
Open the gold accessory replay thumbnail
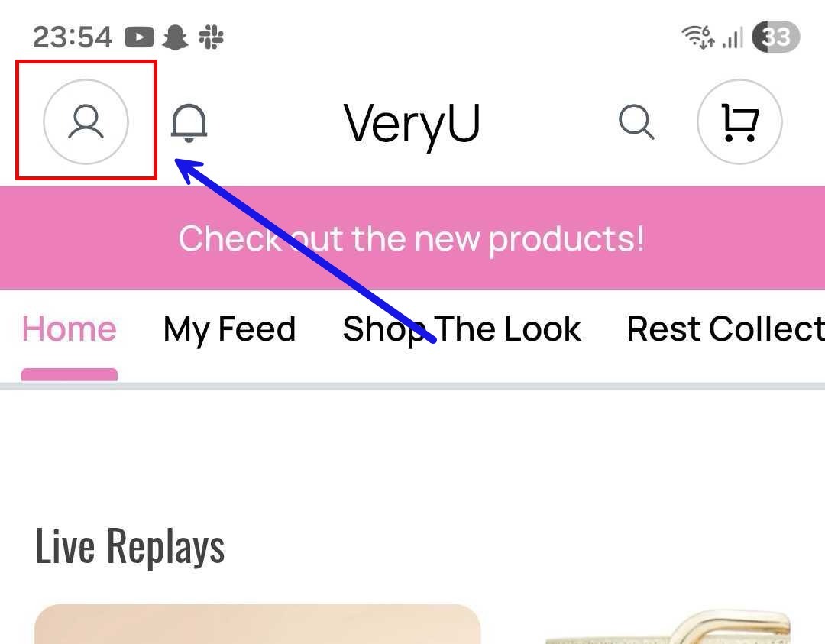pos(668,626)
